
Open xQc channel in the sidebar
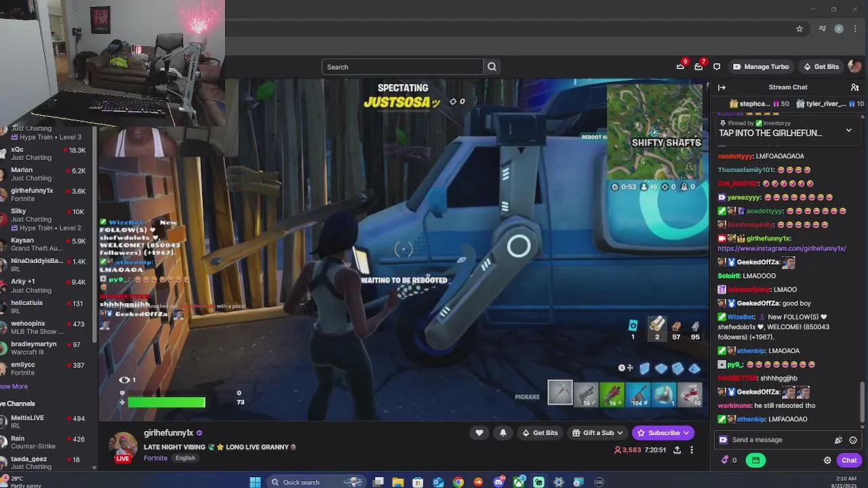(46, 154)
